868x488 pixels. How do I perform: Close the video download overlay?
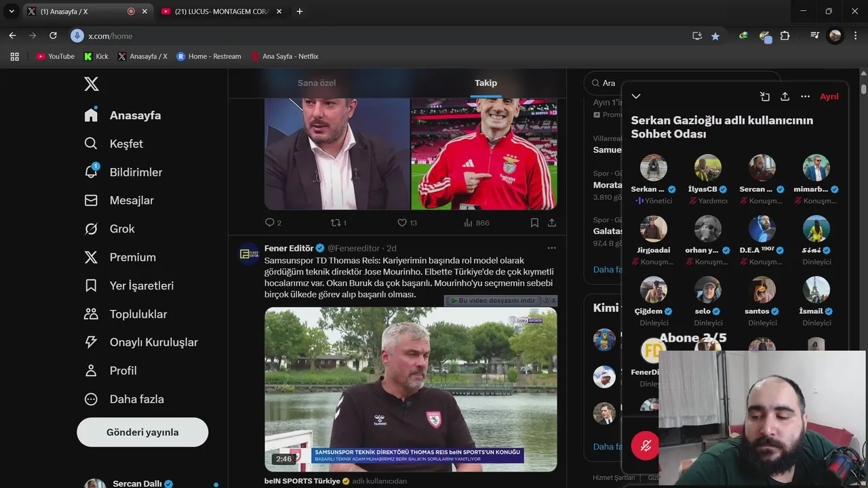(x=553, y=300)
